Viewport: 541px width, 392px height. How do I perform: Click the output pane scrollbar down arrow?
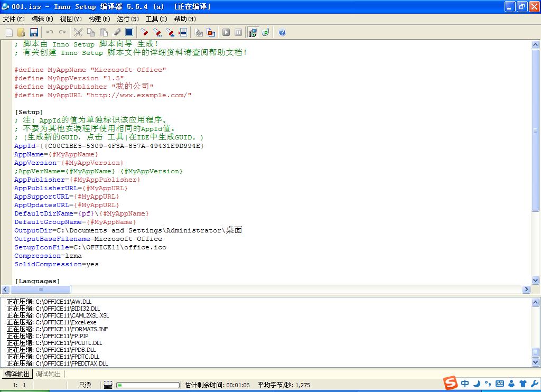(x=536, y=362)
